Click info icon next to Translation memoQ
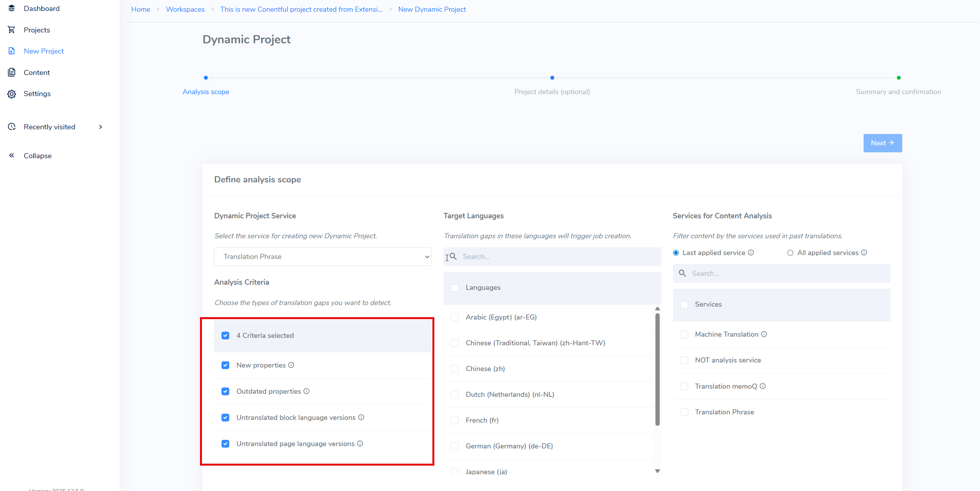The image size is (980, 491). click(x=762, y=386)
